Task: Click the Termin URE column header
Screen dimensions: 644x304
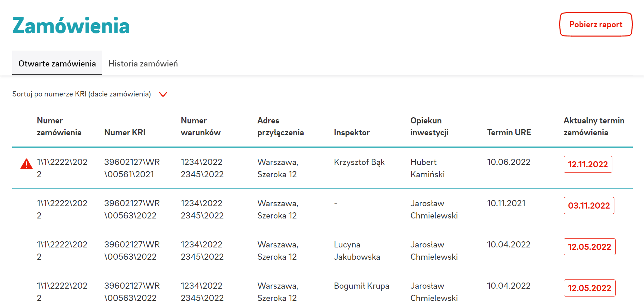Action: tap(509, 133)
